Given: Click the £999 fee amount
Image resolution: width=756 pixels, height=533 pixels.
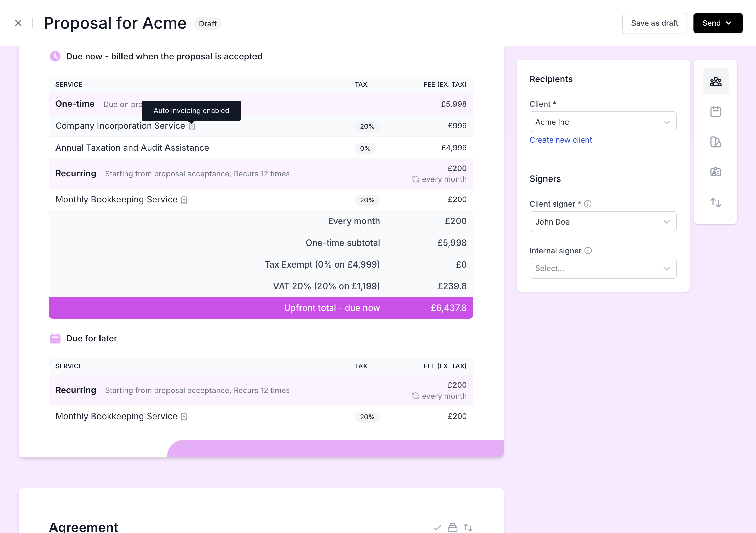Looking at the screenshot, I should tap(457, 126).
